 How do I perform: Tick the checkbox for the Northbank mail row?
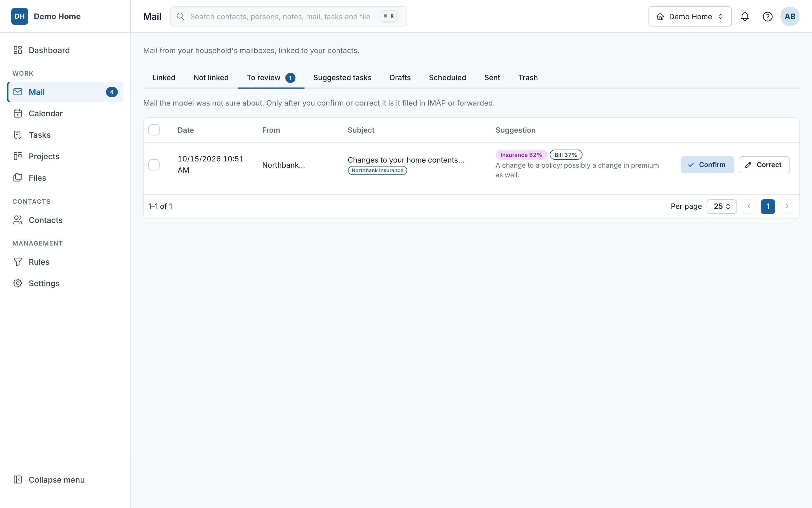click(x=154, y=165)
